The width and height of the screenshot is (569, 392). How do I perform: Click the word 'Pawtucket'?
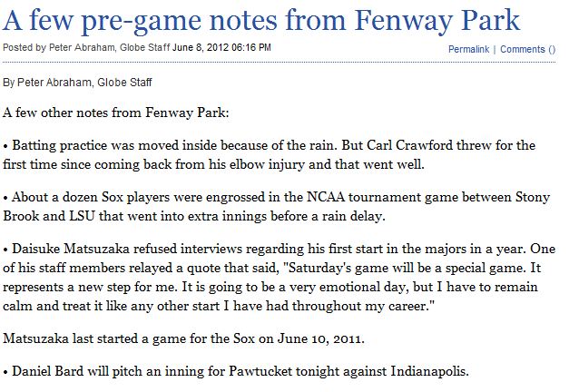(x=260, y=371)
